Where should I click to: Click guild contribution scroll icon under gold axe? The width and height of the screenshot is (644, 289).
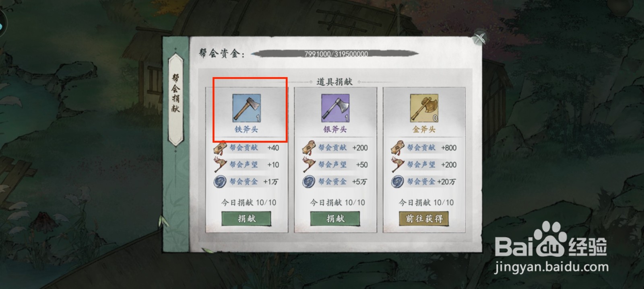397,148
